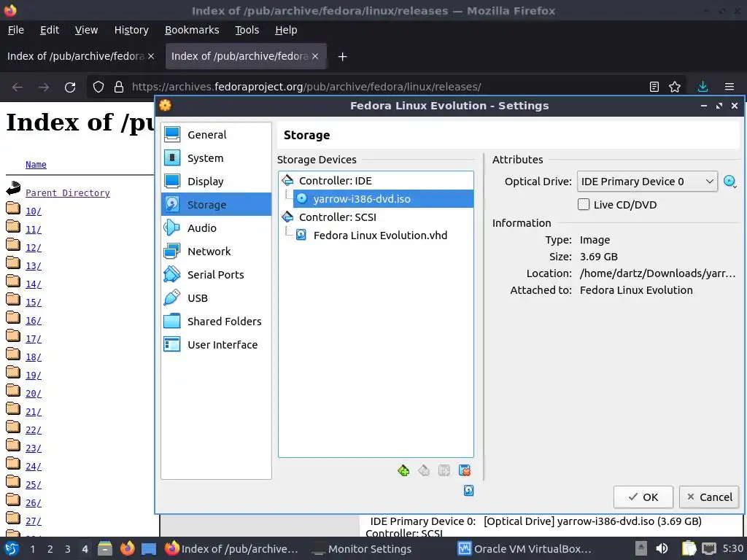Screen dimensions: 747x560
Task: Open Firefox Tools menu
Action: click(247, 30)
